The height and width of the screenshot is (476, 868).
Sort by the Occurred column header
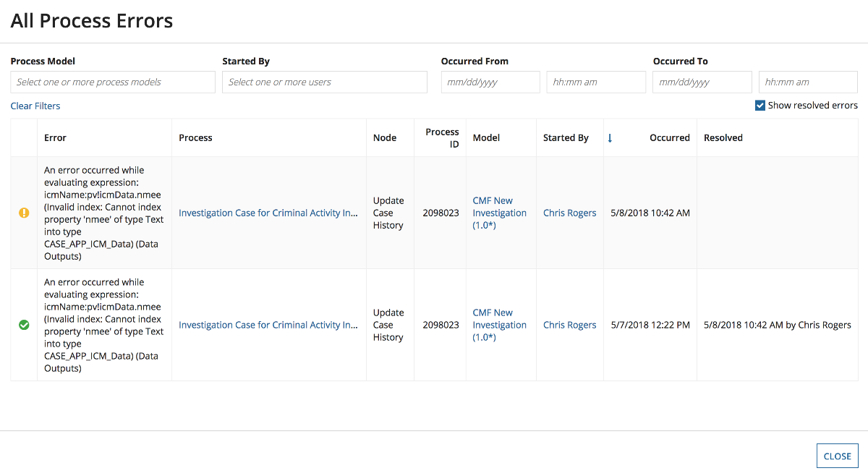point(669,137)
